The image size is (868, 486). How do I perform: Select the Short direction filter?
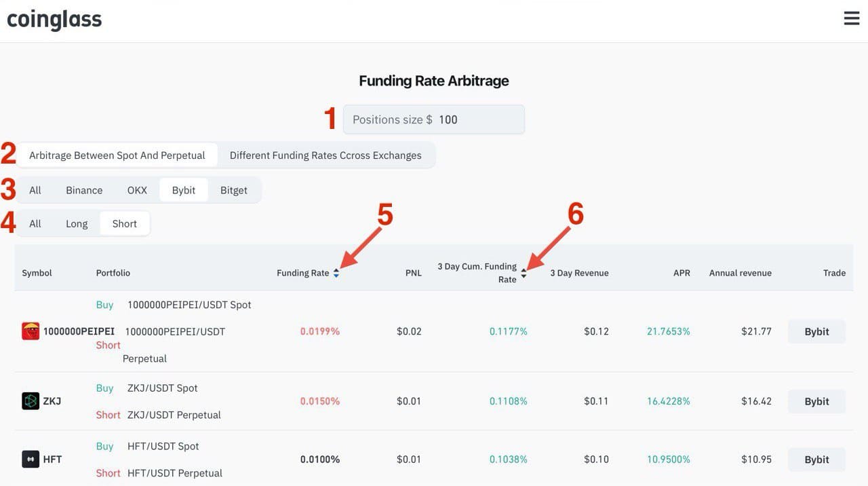(x=125, y=223)
